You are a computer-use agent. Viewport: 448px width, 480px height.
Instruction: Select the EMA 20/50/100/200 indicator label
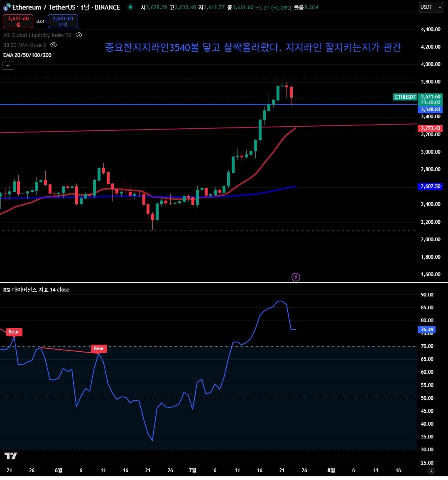click(27, 55)
